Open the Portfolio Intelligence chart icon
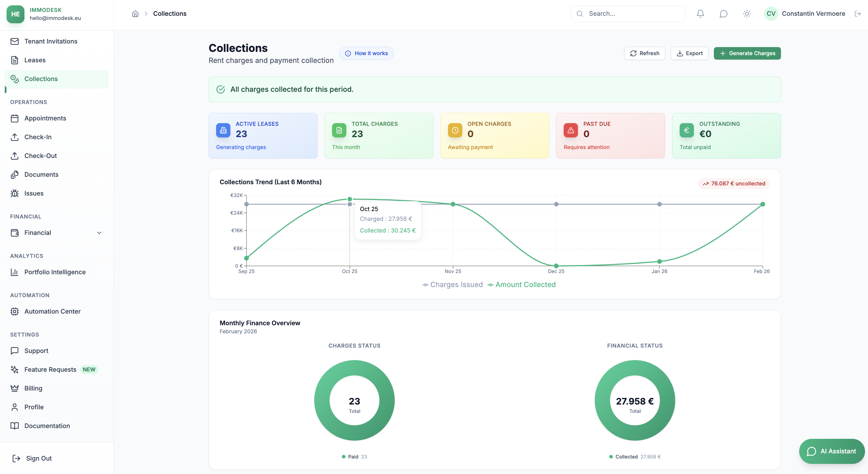Viewport: 868px width, 474px height. coord(15,272)
